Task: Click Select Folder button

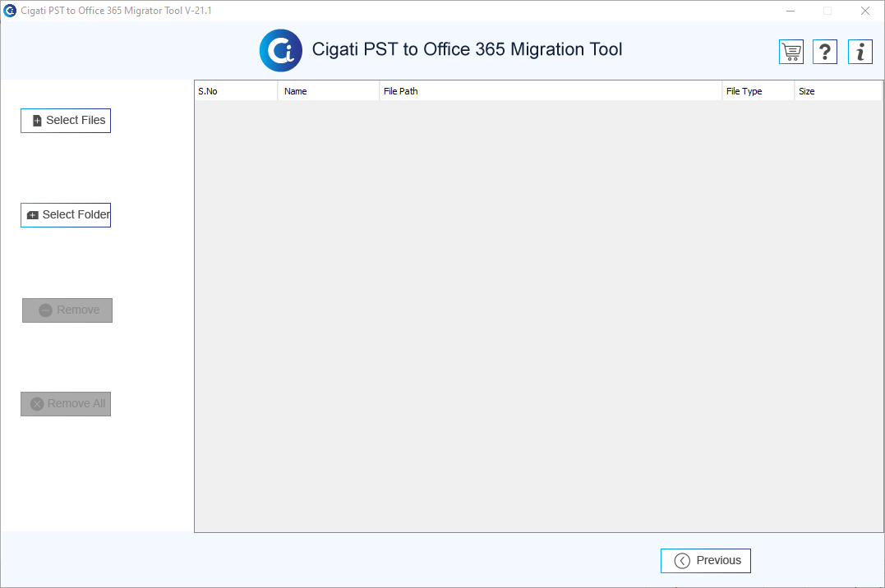Action: pos(66,215)
